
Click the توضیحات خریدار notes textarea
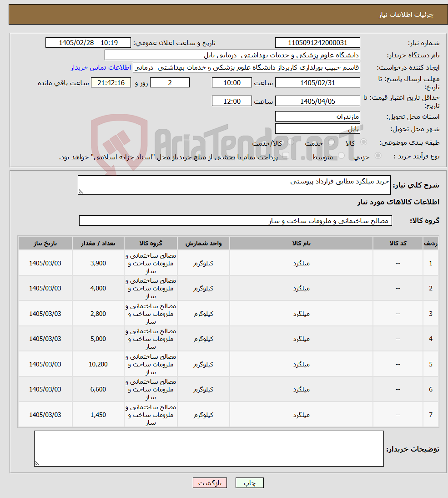coord(209,448)
